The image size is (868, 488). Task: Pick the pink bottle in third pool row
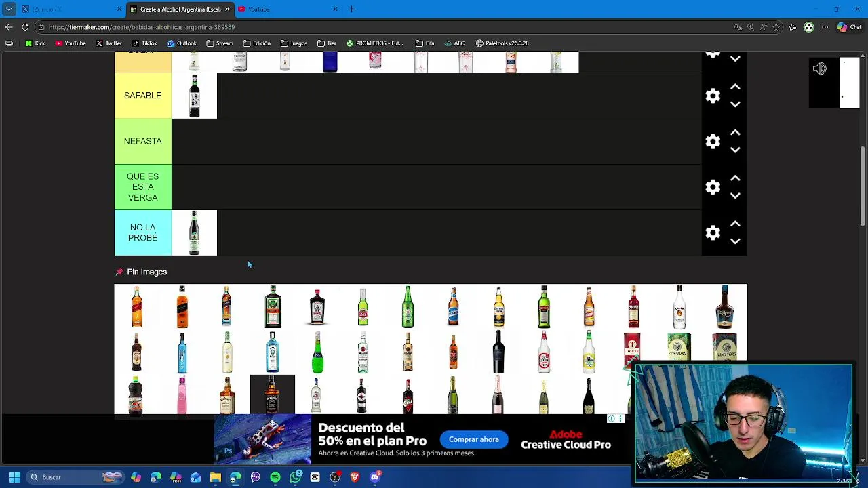tap(182, 394)
